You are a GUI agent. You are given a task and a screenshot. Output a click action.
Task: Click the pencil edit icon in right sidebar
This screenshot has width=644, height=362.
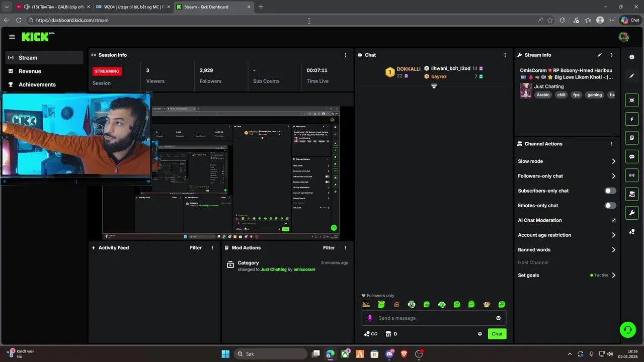tap(632, 76)
